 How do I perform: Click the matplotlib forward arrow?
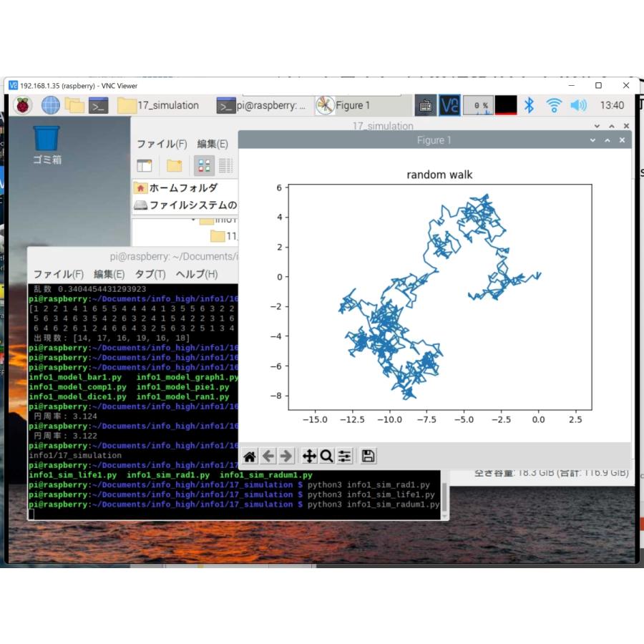tap(286, 456)
